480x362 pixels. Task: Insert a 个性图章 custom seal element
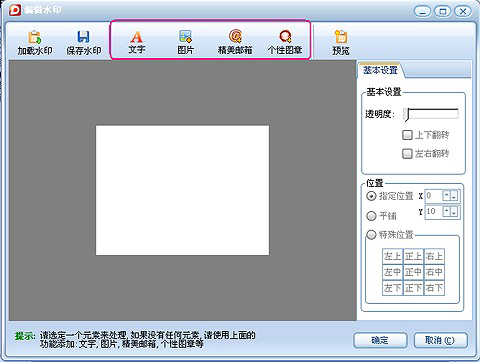pos(285,43)
